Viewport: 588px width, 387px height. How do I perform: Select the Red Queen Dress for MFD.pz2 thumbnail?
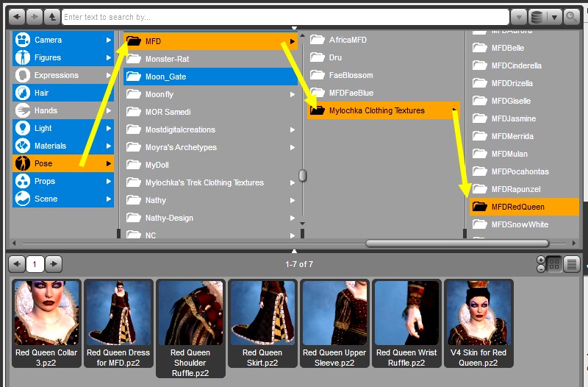118,324
